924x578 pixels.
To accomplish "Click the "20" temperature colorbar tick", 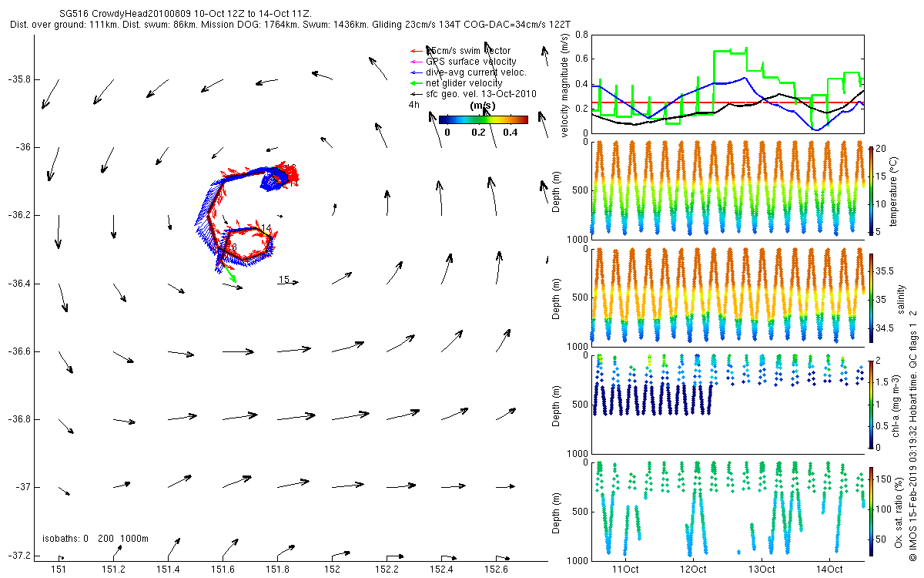I will [882, 148].
